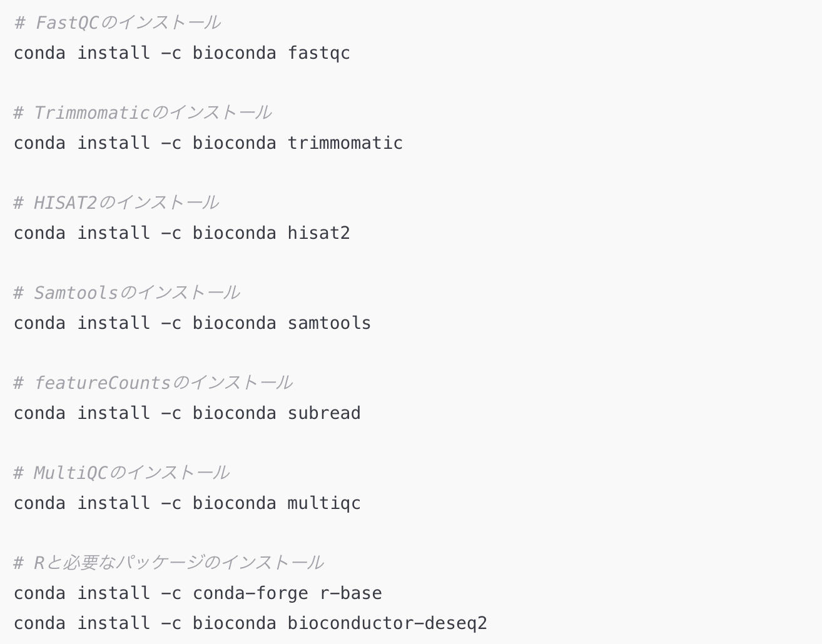
Task: Click the hisat2 package name
Action: [x=318, y=233]
